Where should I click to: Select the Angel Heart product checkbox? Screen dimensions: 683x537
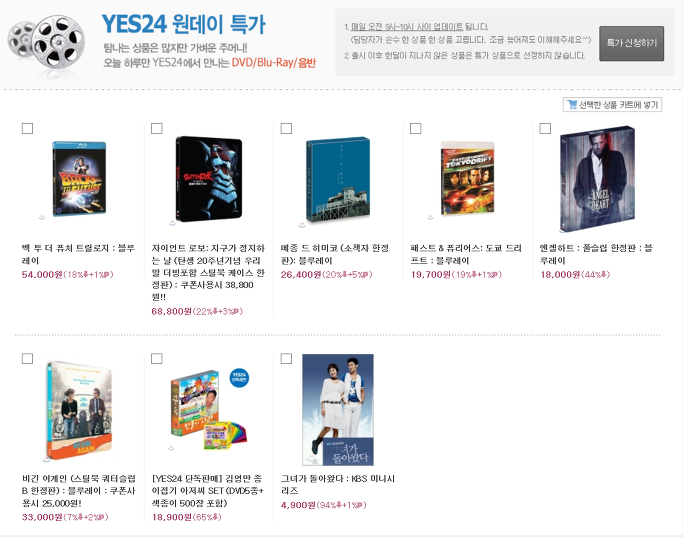pyautogui.click(x=545, y=128)
